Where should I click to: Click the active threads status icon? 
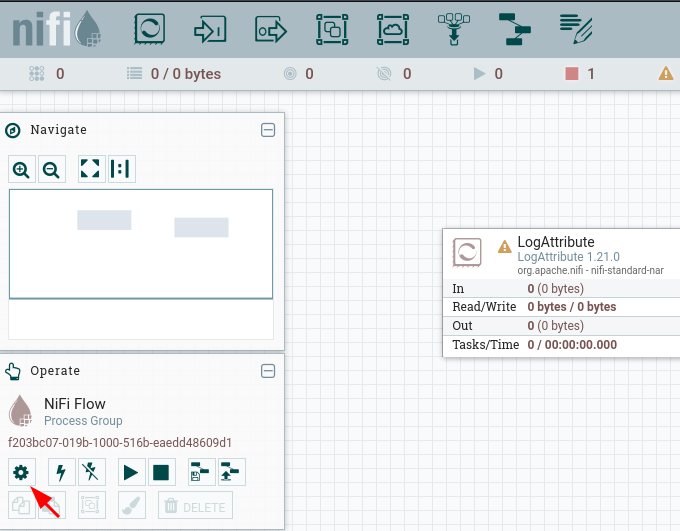36,74
